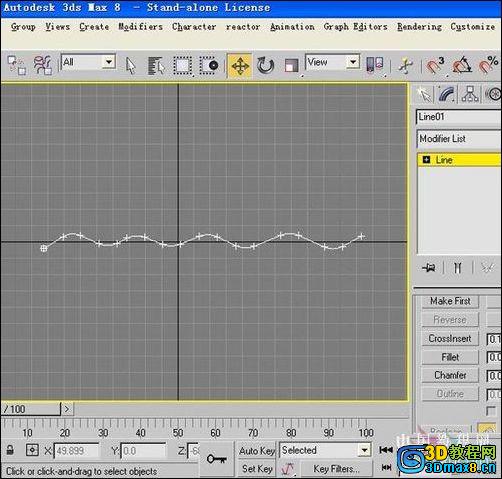Click the Reverse button
This screenshot has height=479, width=502.
point(450,320)
